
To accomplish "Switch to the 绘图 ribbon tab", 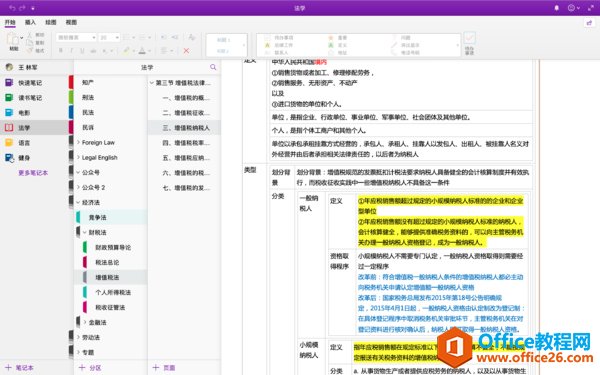I will click(51, 22).
